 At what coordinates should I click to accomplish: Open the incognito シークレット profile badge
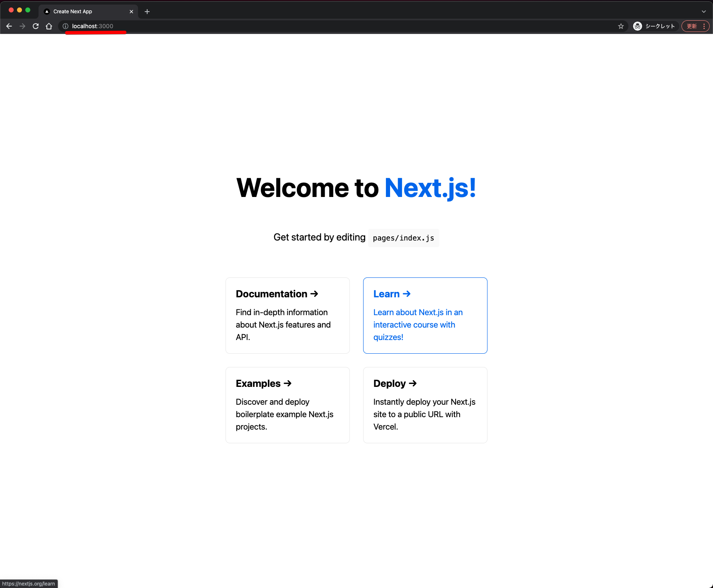tap(655, 26)
